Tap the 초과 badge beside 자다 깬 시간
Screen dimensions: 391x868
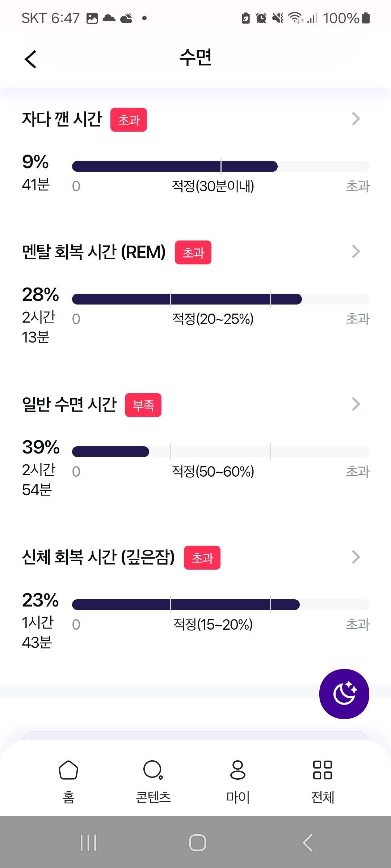tap(129, 120)
